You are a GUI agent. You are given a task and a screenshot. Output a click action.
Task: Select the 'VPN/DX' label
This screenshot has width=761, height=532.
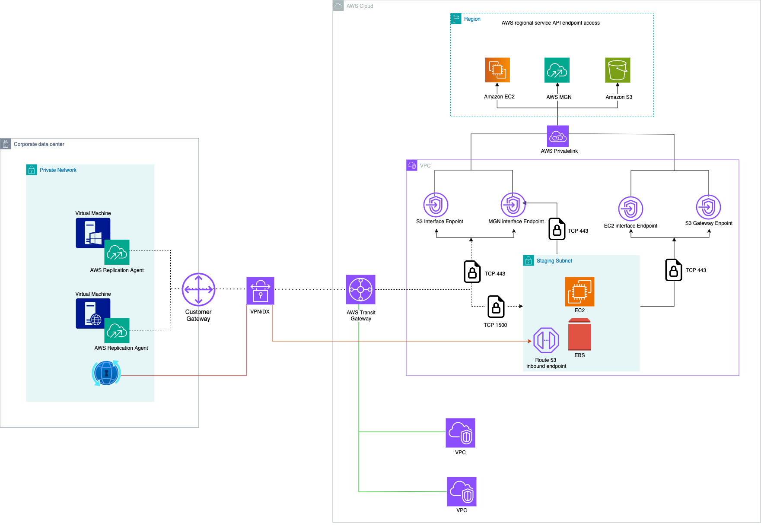(x=260, y=312)
